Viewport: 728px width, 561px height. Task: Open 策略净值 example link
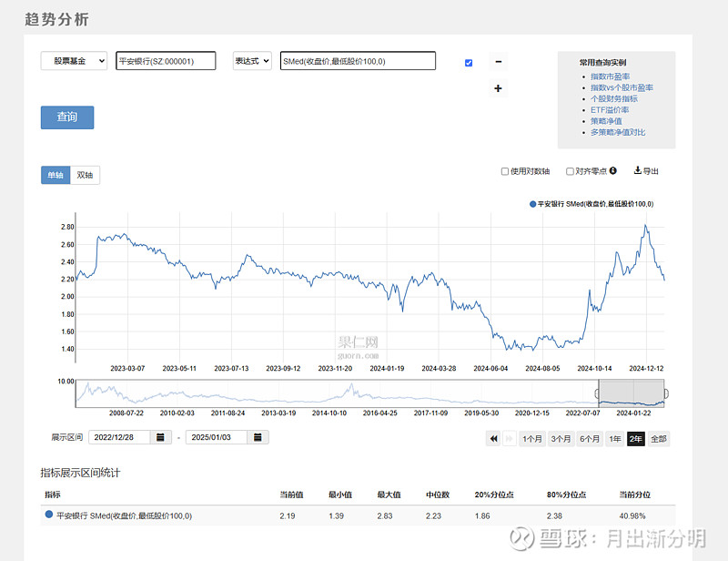pyautogui.click(x=606, y=121)
